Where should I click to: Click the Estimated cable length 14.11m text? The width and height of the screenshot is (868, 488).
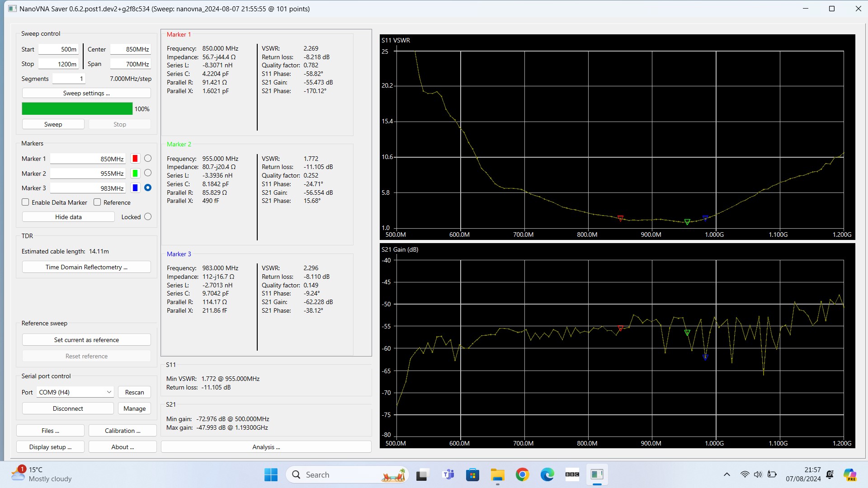point(65,251)
